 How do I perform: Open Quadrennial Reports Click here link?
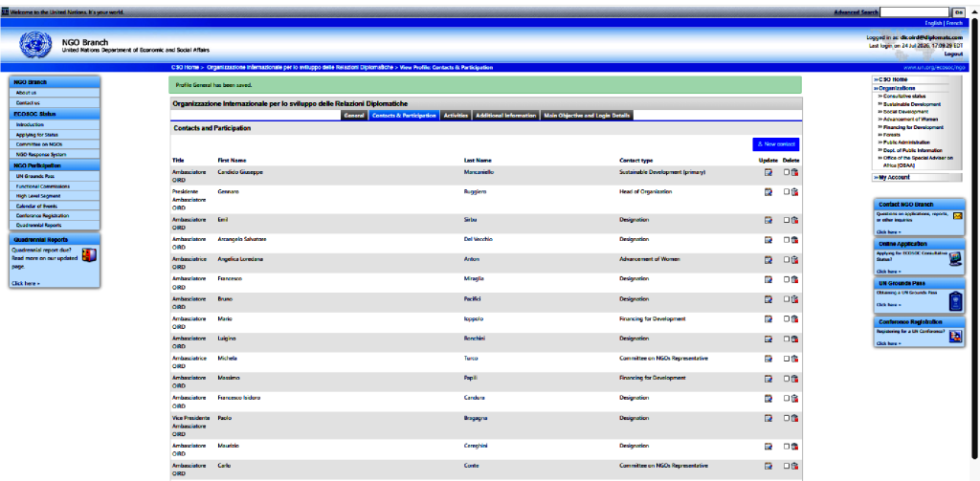pos(25,284)
